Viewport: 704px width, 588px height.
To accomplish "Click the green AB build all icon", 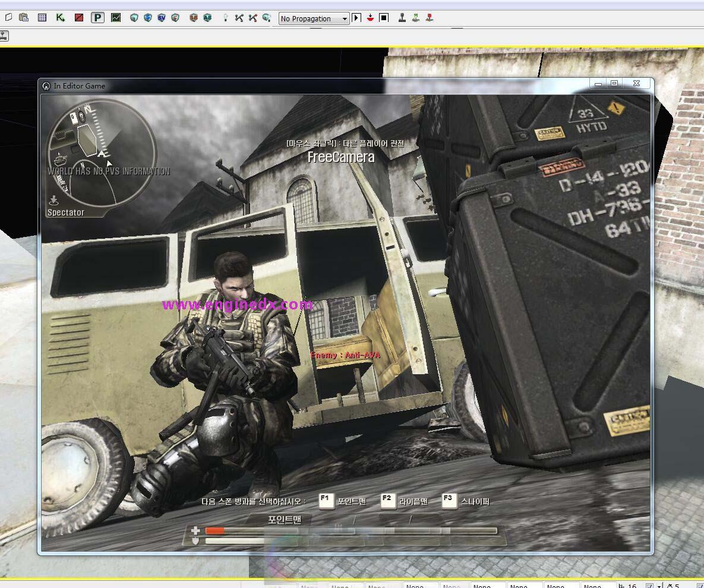I will 207,17.
